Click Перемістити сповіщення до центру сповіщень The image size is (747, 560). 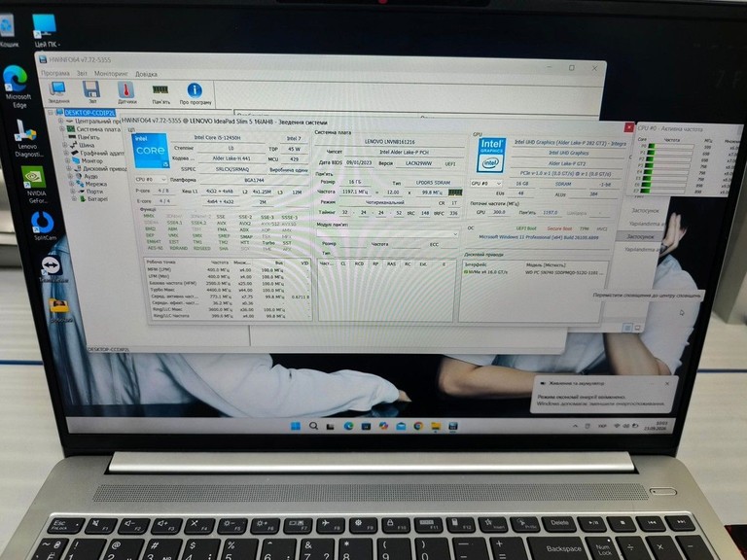point(647,296)
